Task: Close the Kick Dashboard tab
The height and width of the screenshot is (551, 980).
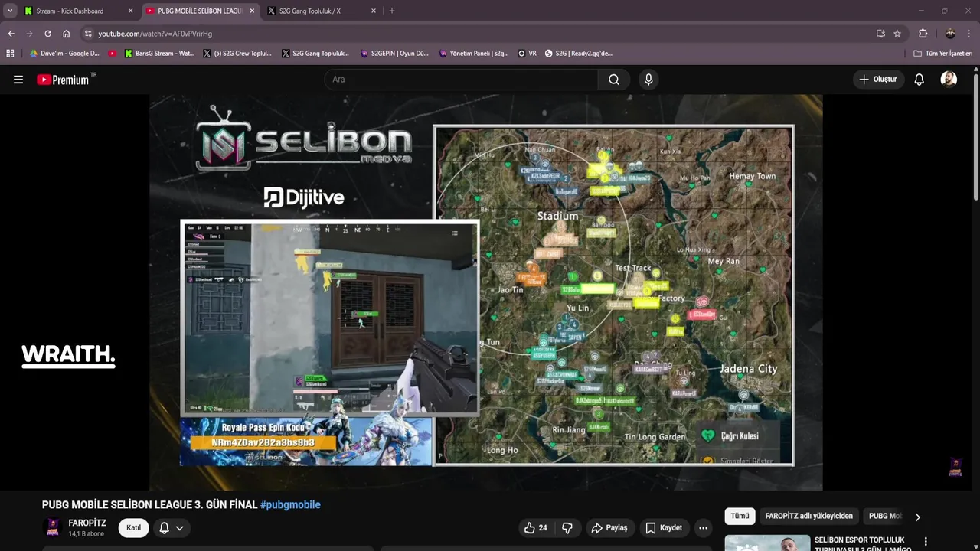Action: pyautogui.click(x=130, y=11)
